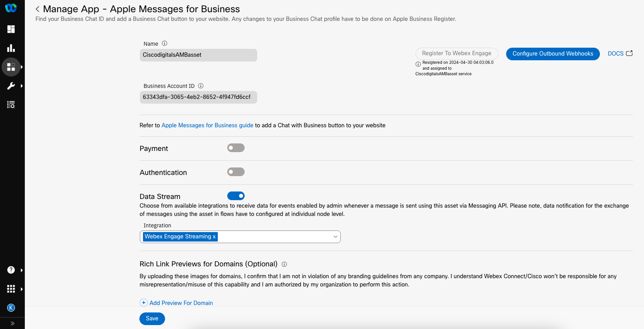
Task: Click the plus icon for Add Preview
Action: [x=144, y=303]
